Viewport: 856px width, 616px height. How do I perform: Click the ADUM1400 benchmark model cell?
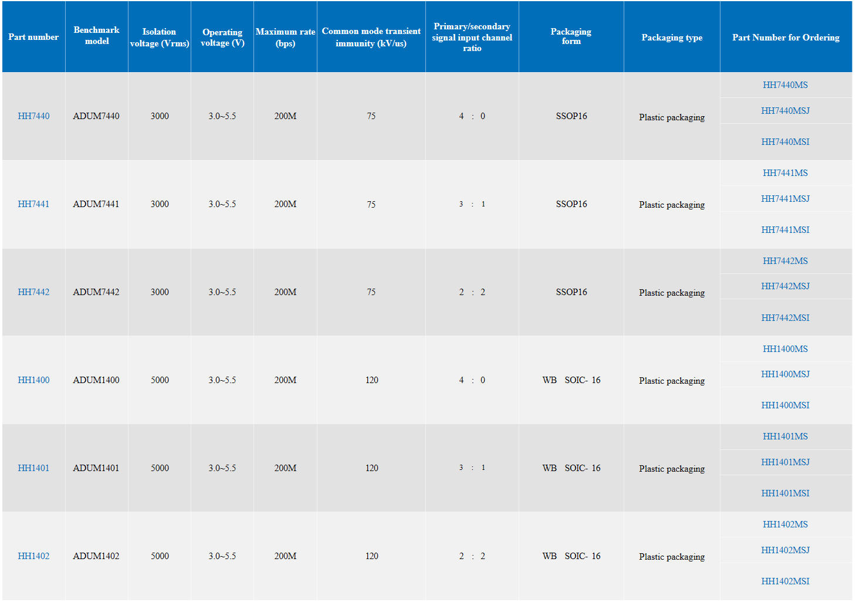tap(96, 380)
